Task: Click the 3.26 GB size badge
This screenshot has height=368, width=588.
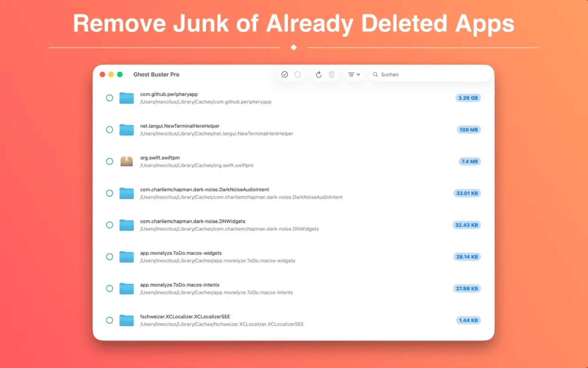Action: click(x=468, y=98)
